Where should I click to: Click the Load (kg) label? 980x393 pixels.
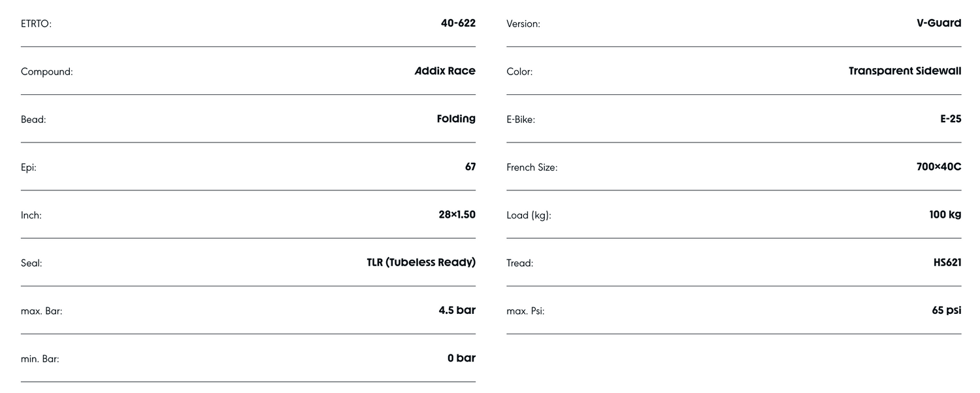[x=529, y=215]
